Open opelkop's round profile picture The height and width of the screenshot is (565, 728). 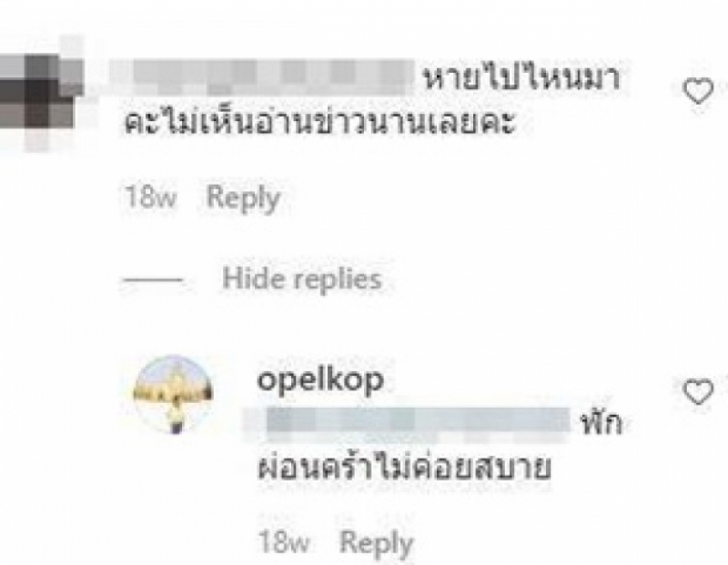(173, 394)
